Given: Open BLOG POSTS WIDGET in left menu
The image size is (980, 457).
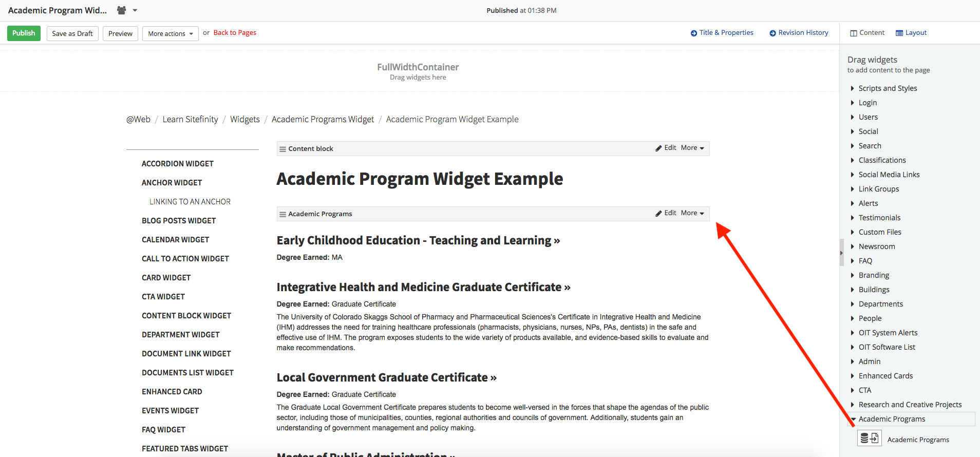Looking at the screenshot, I should click(179, 221).
